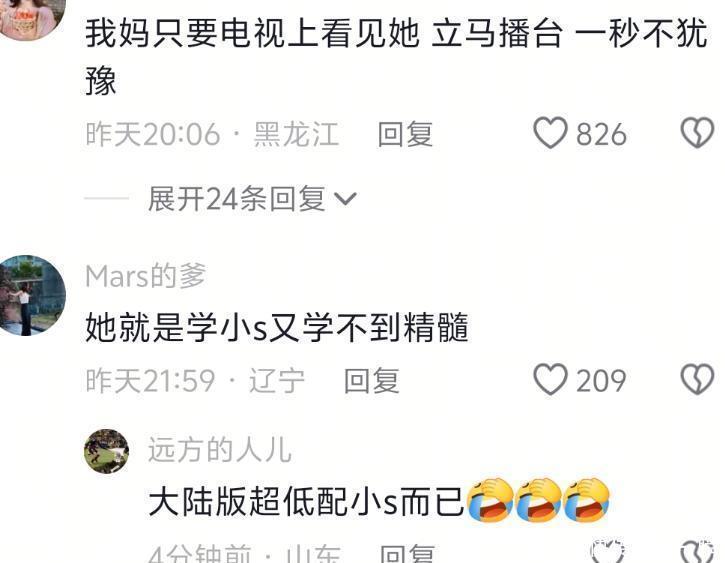The image size is (725, 563).
Task: Open the 远方的人儿 username link
Action: [x=220, y=449]
